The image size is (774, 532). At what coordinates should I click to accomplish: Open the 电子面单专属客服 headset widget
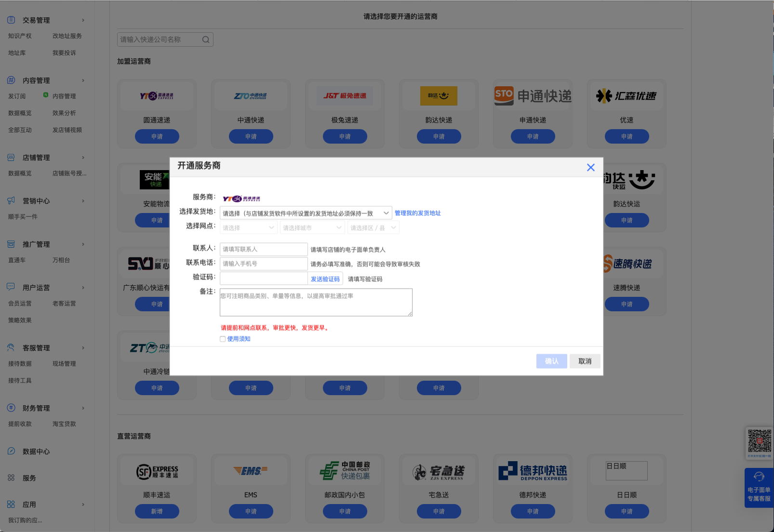(x=759, y=488)
